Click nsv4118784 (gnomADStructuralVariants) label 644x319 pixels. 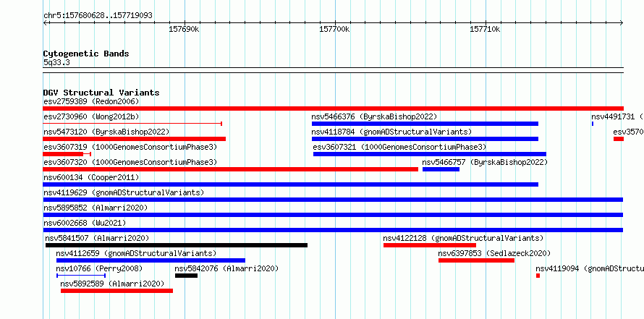coord(391,132)
